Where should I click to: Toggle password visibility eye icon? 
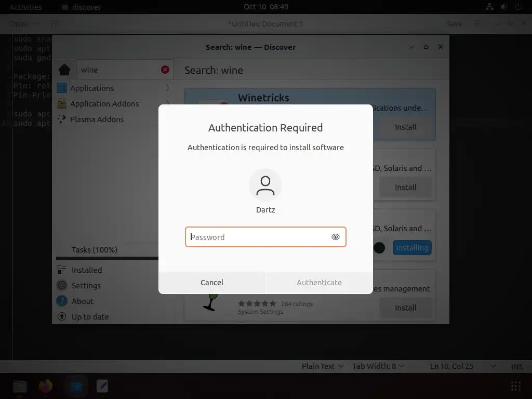click(x=335, y=237)
